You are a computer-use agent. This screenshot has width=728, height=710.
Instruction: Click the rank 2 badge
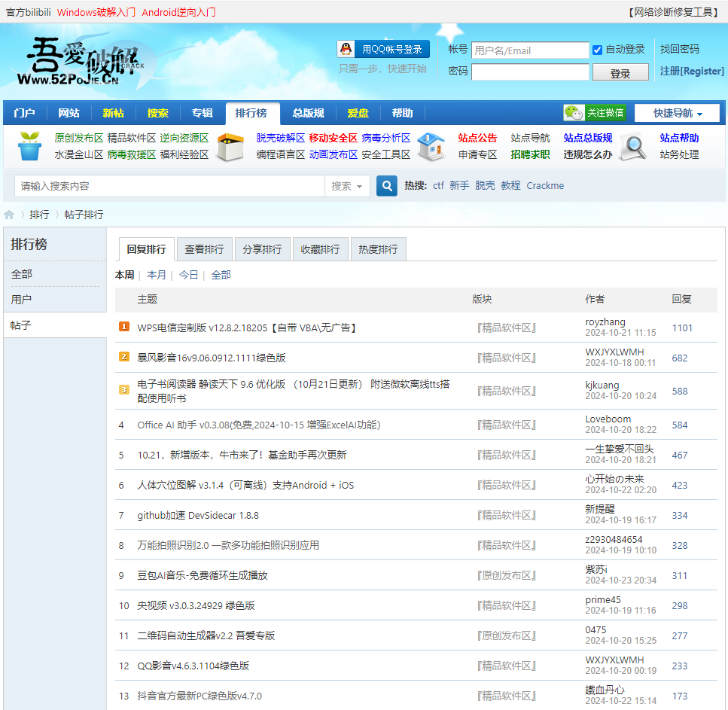click(124, 357)
